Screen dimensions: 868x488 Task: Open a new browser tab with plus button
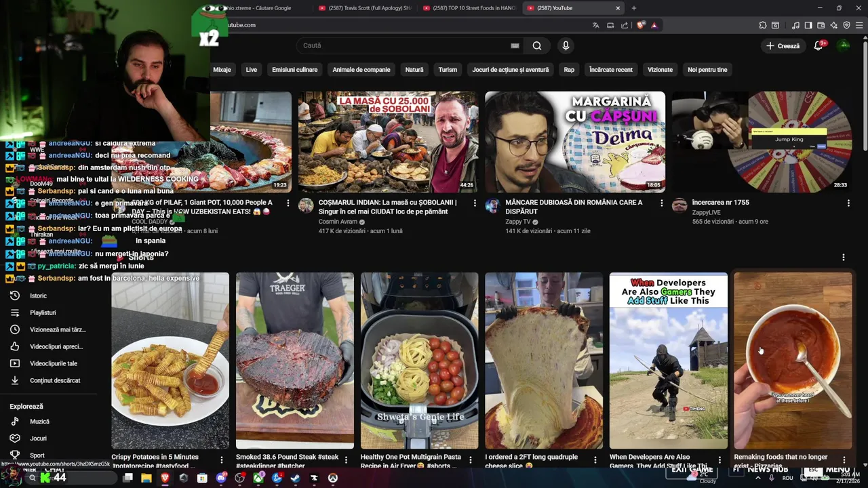[634, 8]
